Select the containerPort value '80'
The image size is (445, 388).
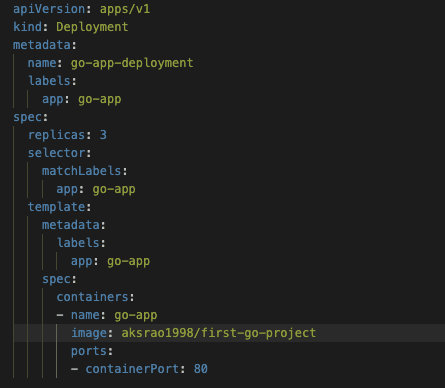[x=201, y=369]
